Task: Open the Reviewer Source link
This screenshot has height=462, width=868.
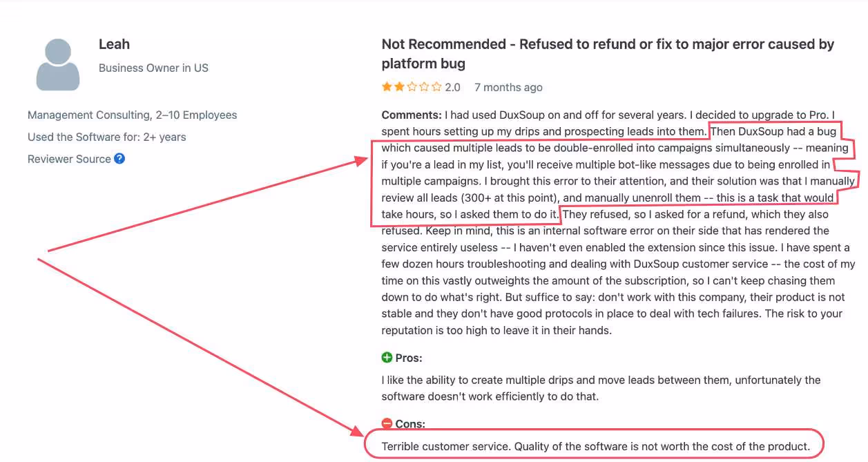Action: coord(69,159)
